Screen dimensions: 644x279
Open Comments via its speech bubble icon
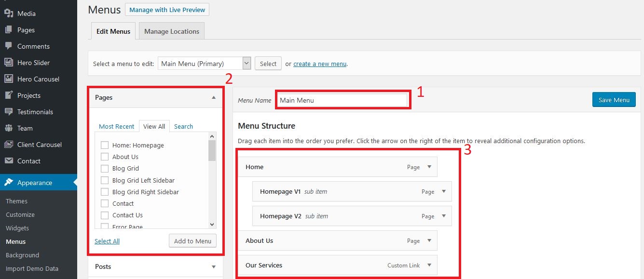point(9,46)
